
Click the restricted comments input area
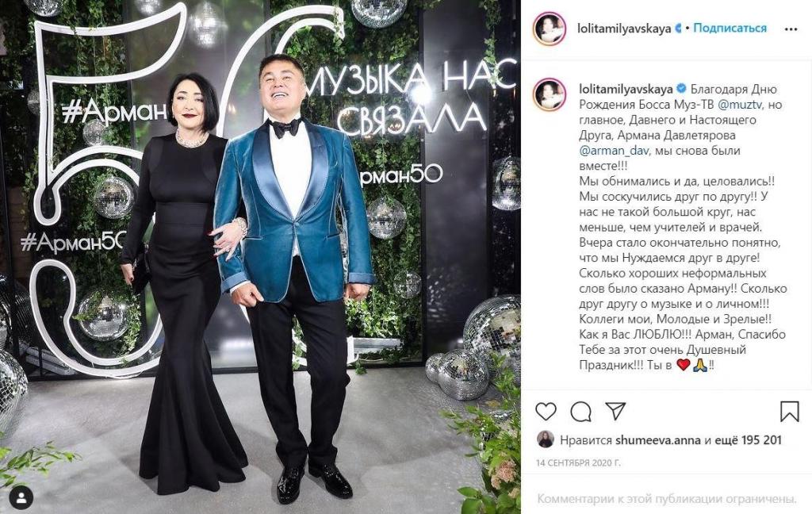point(666,499)
